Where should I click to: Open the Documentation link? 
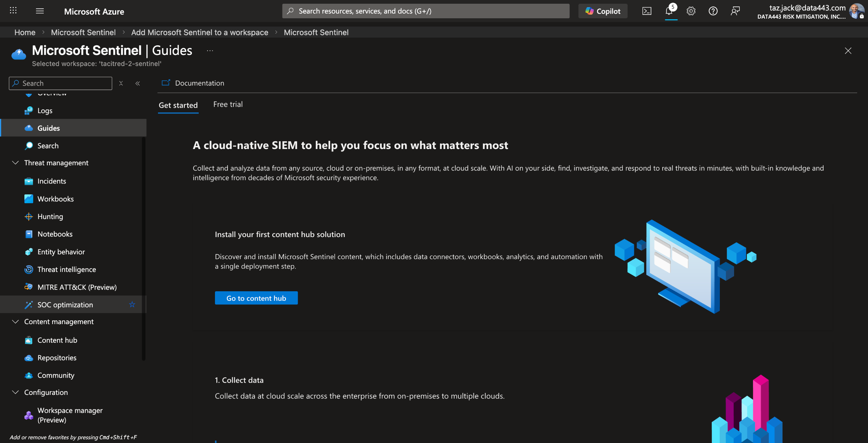(x=193, y=83)
